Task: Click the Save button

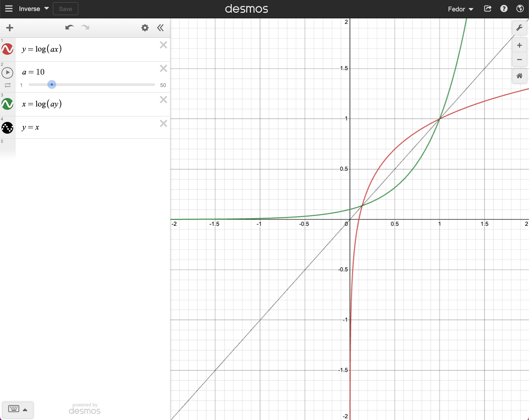Action: tap(65, 9)
